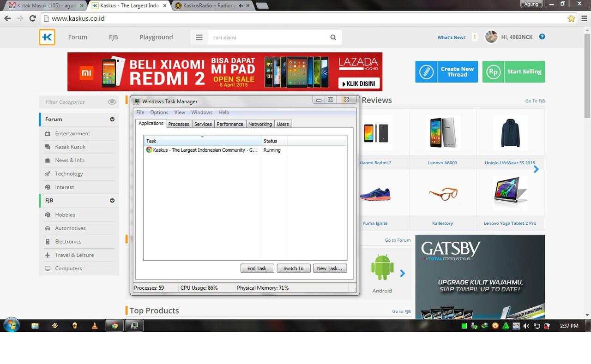Go back with the browser back arrow
The image size is (591, 364).
pos(7,18)
